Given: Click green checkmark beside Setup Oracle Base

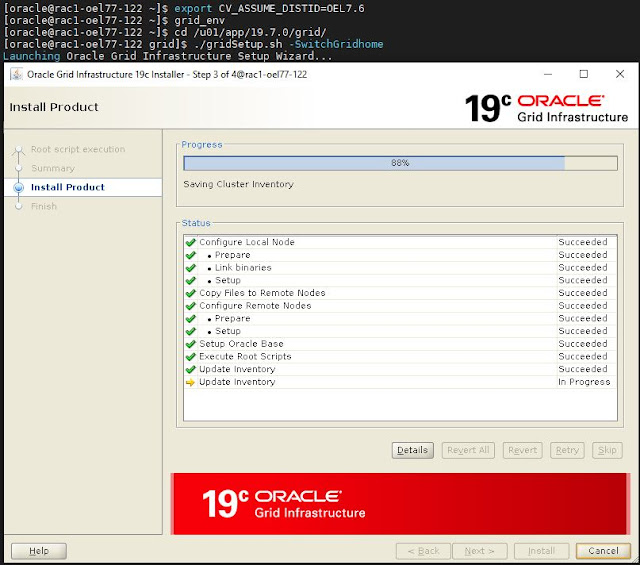Looking at the screenshot, I should coord(191,344).
